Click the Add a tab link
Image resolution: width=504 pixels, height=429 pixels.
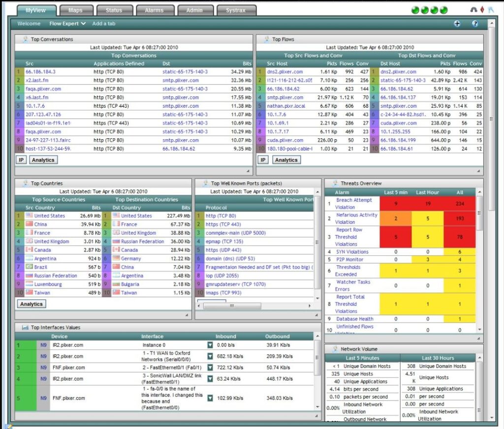[x=104, y=24]
